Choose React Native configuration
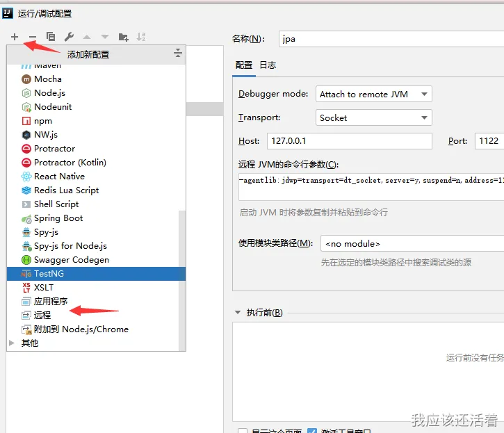 coord(96,177)
